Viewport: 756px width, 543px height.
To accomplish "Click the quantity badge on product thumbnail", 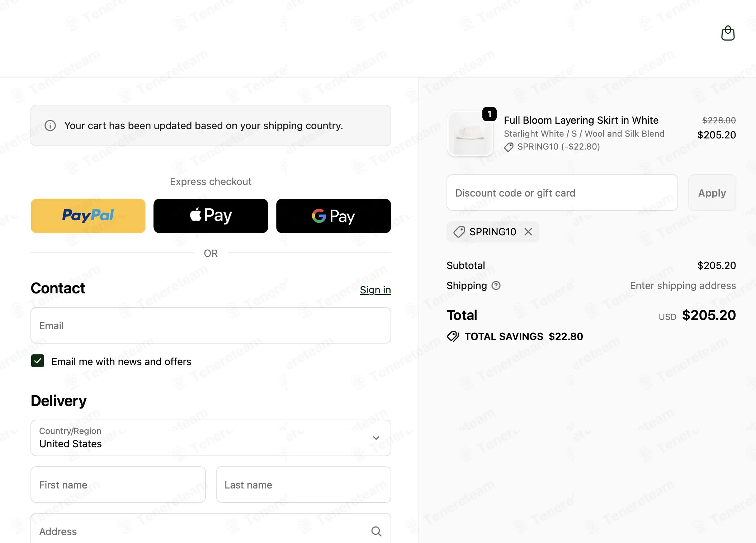I will tap(490, 114).
